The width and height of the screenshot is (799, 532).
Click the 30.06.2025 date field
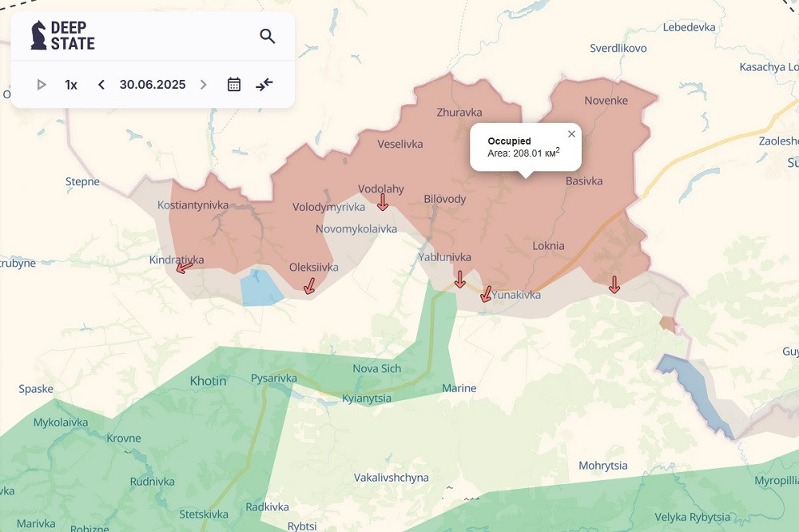[x=153, y=85]
